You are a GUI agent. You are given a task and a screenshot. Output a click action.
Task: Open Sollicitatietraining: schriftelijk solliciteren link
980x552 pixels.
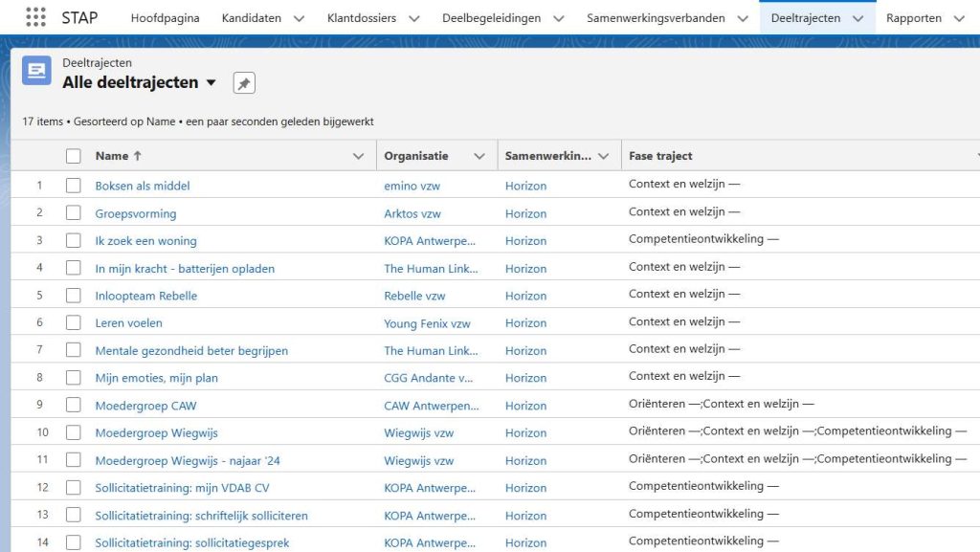point(201,516)
